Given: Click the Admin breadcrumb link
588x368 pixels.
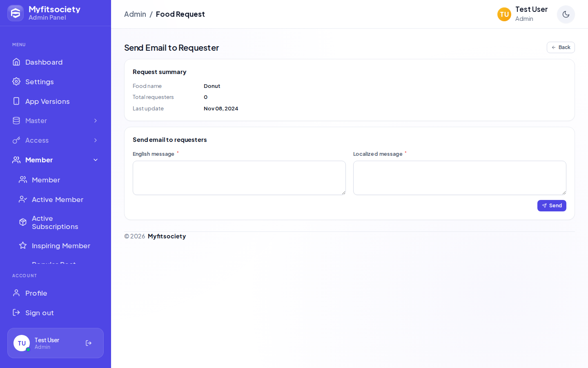Looking at the screenshot, I should coord(135,14).
